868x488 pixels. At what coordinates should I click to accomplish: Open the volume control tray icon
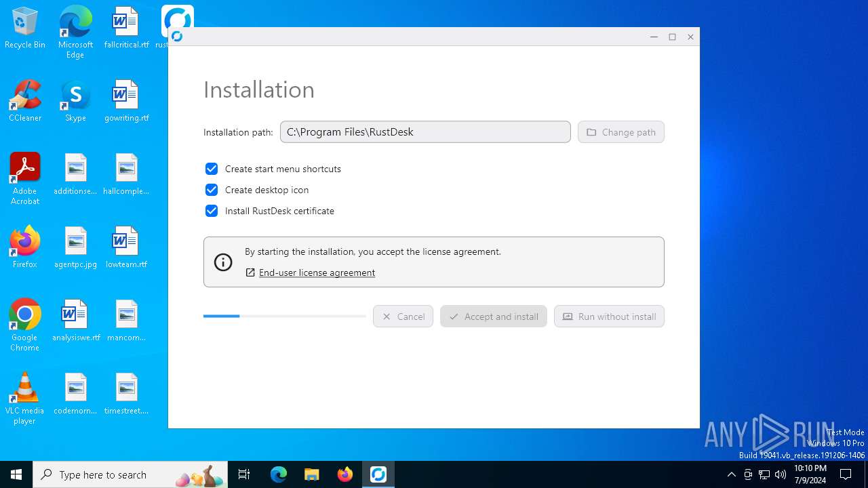point(781,474)
